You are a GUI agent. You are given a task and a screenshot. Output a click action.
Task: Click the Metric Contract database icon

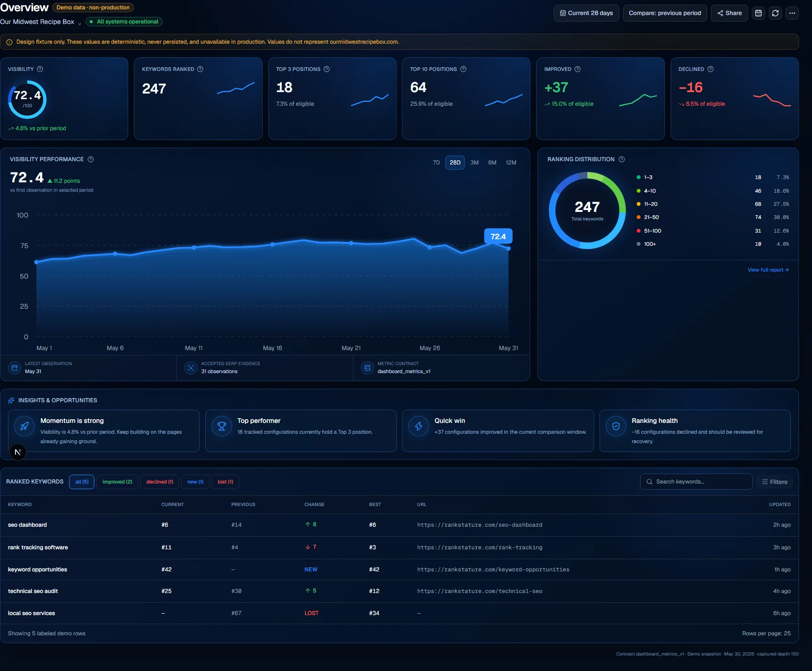point(367,368)
